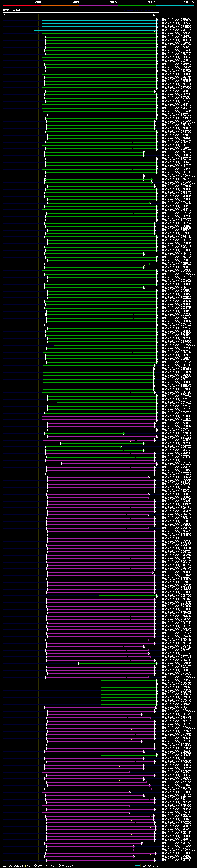
Task: Click the red 20% identity legend segment
Action: 22,6
